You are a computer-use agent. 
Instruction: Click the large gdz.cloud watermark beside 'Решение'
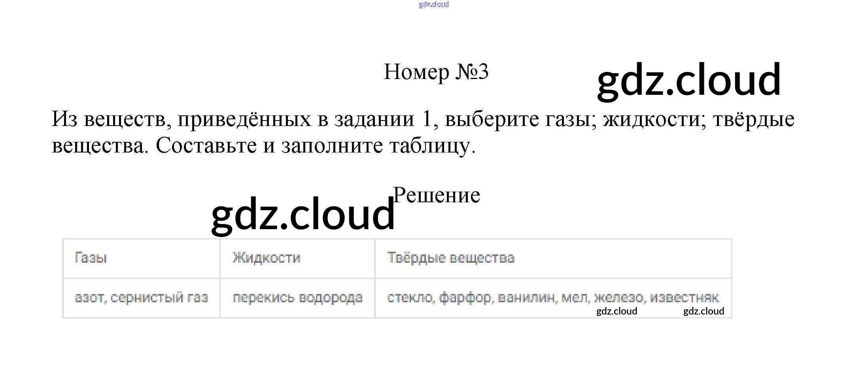(x=303, y=215)
